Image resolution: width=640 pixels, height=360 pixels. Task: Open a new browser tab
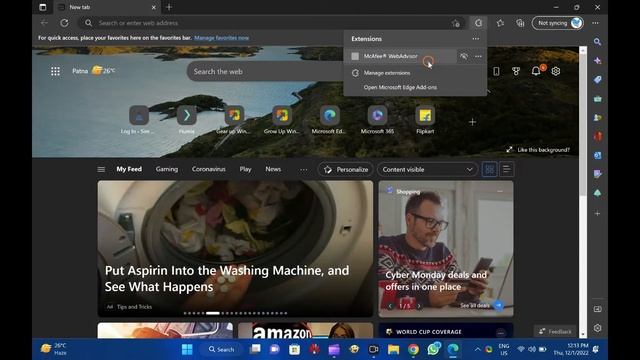169,7
